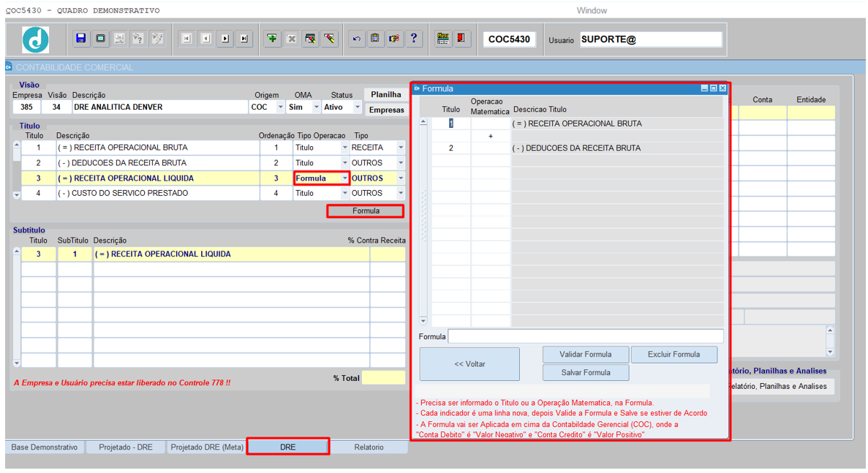Click Ordenação value 4 in the Titulo grid
The image size is (868, 473).
point(276,193)
